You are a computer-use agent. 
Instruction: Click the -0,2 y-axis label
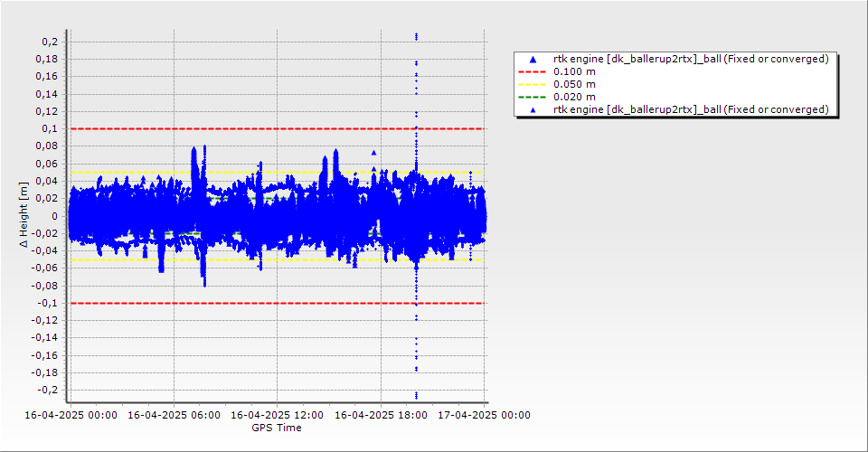(47, 390)
